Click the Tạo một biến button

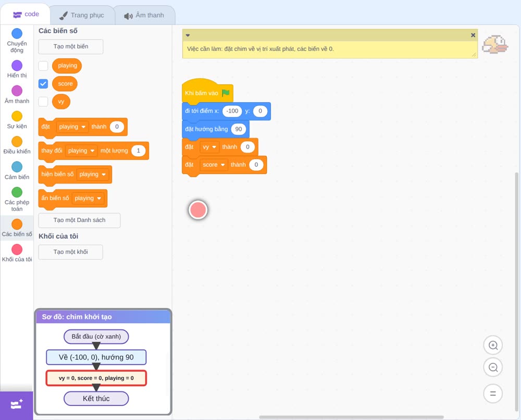click(71, 46)
